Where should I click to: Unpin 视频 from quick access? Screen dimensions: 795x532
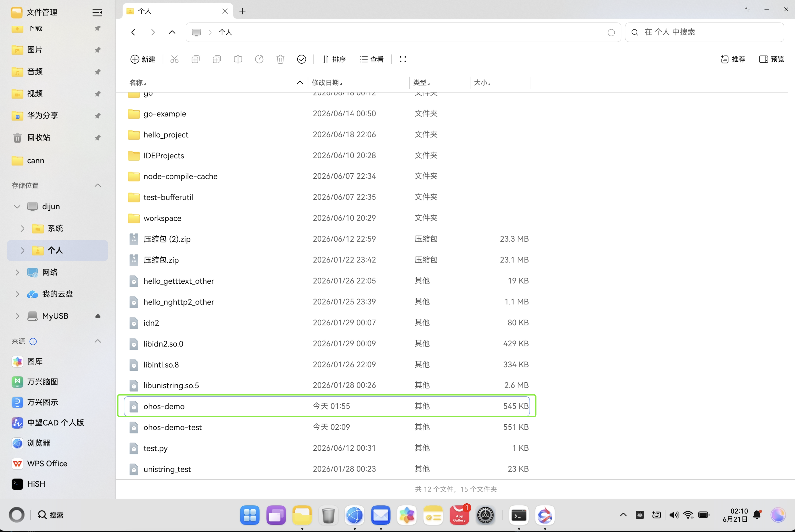(x=97, y=94)
